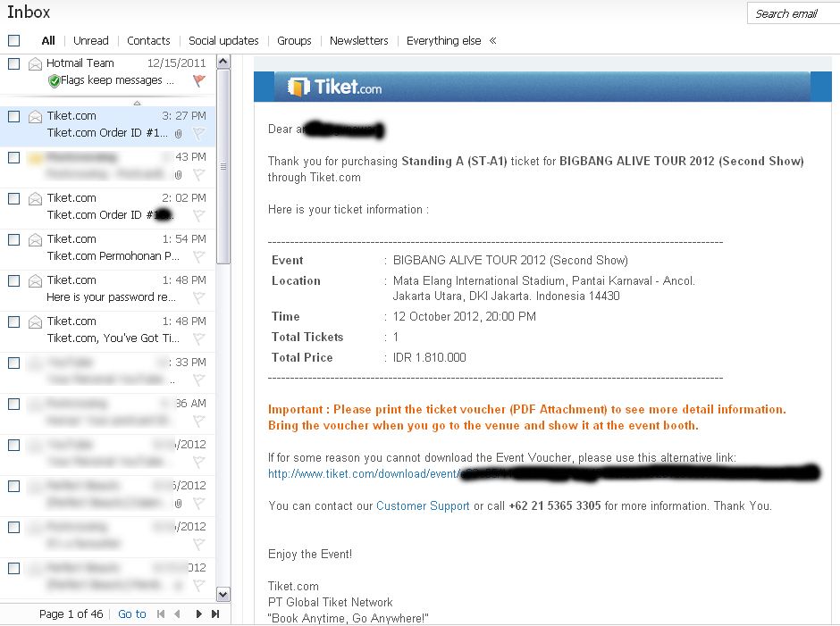Open the Customer Support link

pyautogui.click(x=423, y=506)
